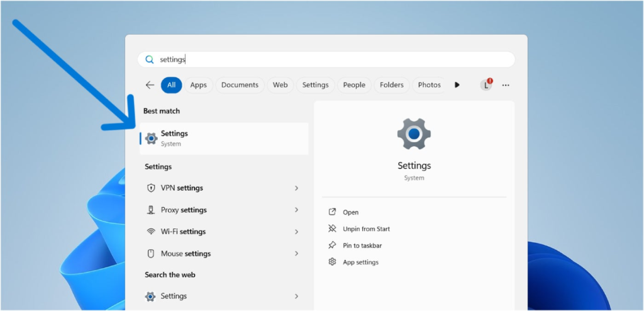
Task: Click the large Settings gear in preview
Action: click(x=414, y=133)
